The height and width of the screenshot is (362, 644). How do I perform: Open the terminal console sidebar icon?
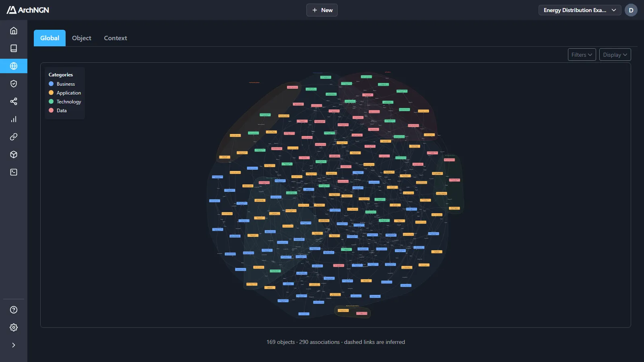pos(14,172)
